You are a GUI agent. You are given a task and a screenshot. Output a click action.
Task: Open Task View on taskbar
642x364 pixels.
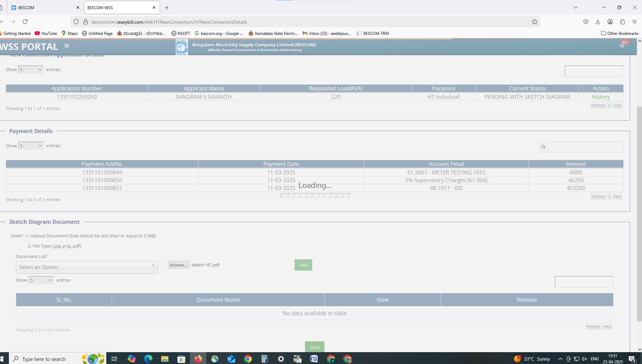point(114,359)
